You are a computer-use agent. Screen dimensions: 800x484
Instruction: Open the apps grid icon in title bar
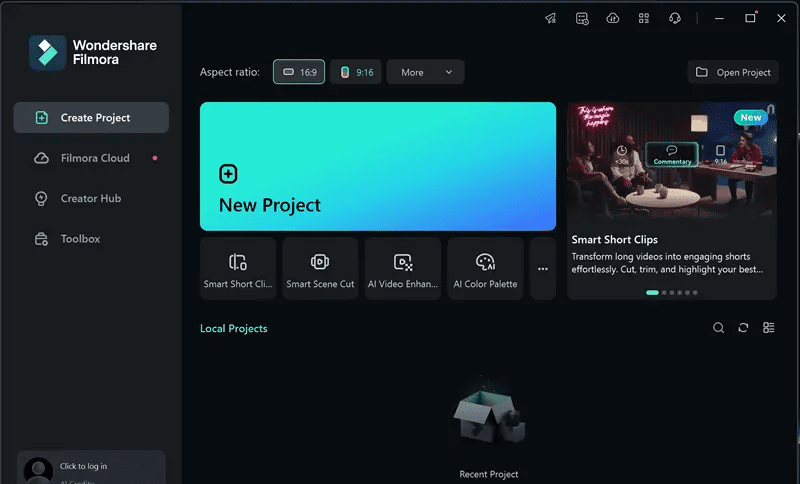point(644,18)
